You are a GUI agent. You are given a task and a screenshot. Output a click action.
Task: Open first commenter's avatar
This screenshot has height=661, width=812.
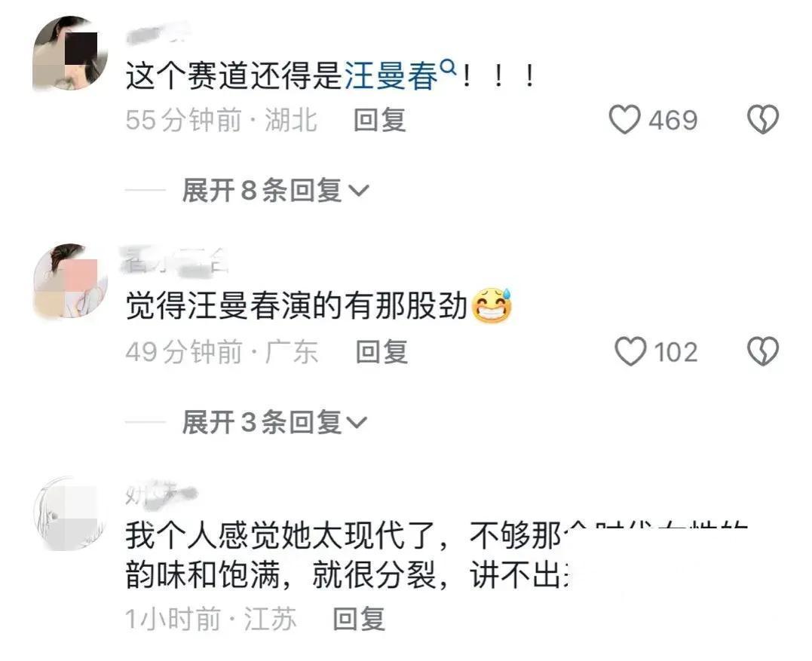[x=70, y=53]
